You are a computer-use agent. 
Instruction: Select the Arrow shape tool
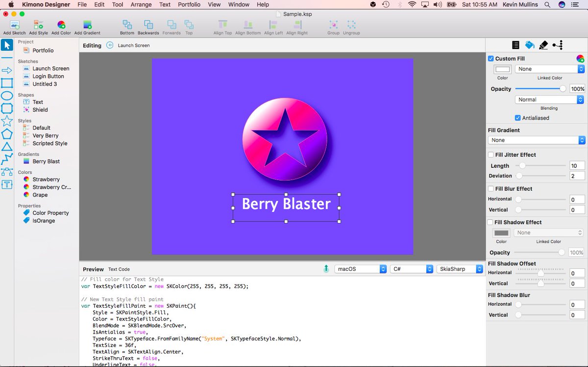point(7,70)
